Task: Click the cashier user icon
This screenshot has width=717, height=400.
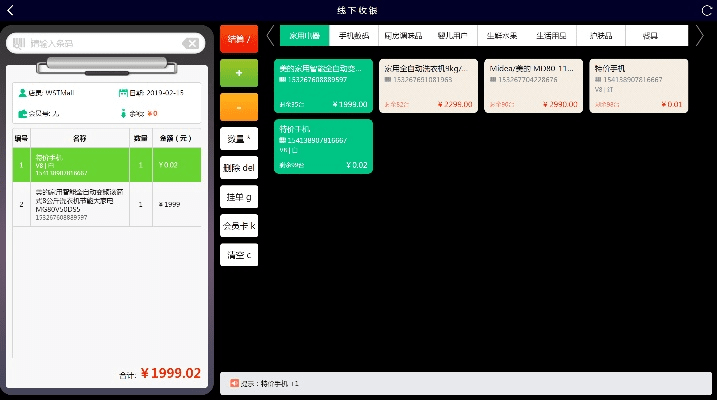Action: [22, 93]
